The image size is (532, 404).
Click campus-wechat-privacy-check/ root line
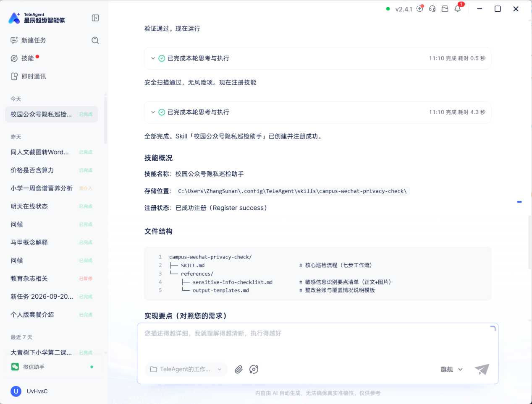pos(210,257)
